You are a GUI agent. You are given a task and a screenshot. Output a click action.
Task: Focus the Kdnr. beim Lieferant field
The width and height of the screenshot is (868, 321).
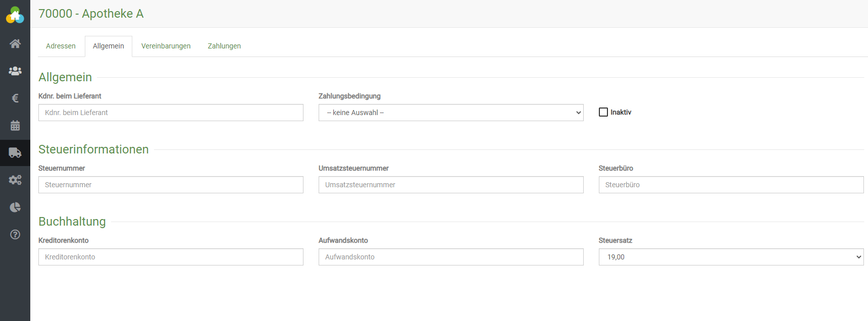click(x=171, y=113)
